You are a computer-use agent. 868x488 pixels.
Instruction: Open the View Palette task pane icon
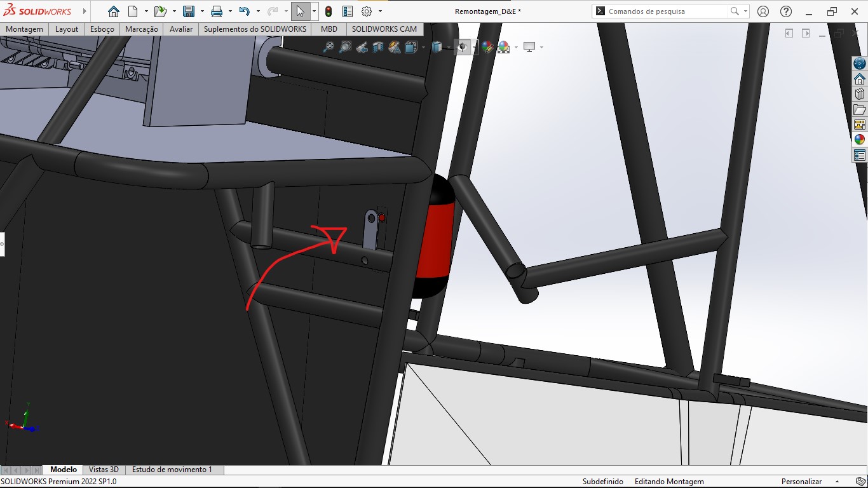(x=860, y=125)
